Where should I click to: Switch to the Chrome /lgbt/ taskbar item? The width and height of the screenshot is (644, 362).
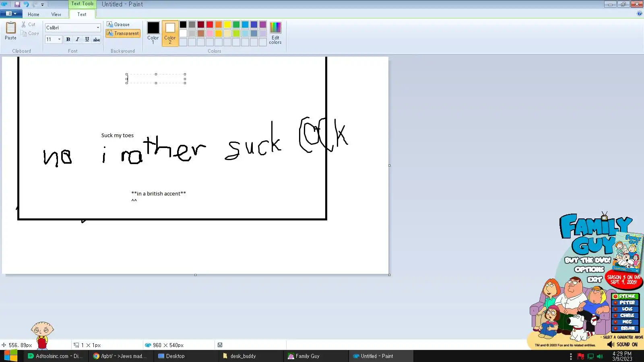coord(120,356)
